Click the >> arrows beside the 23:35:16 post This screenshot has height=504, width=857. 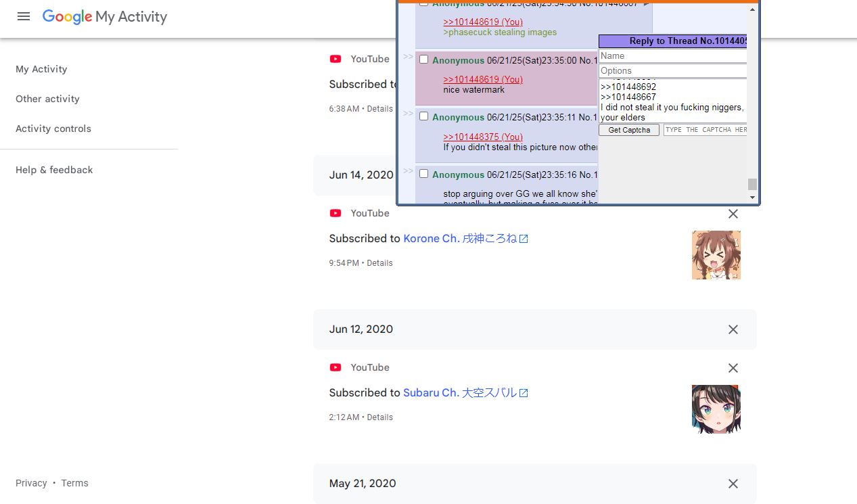tap(408, 171)
